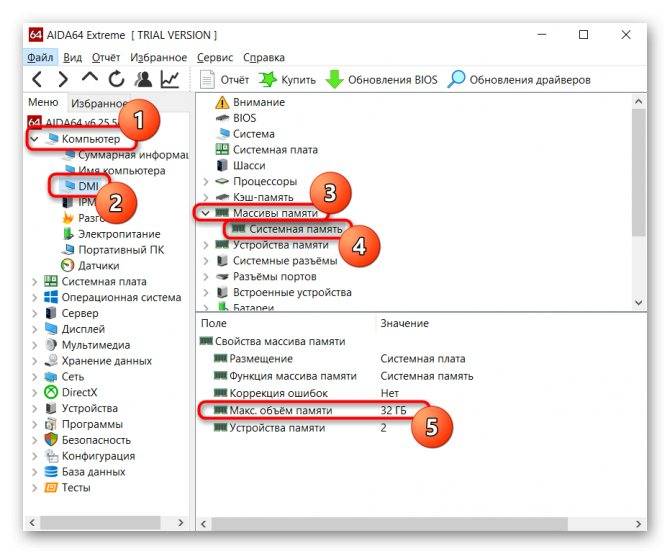Switch to the Избранное tab in left panel

99,103
